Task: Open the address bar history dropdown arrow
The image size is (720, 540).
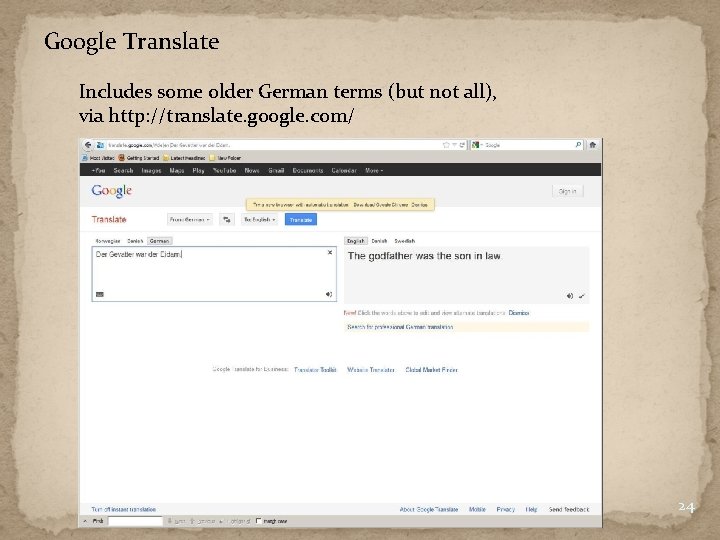Action: click(454, 145)
